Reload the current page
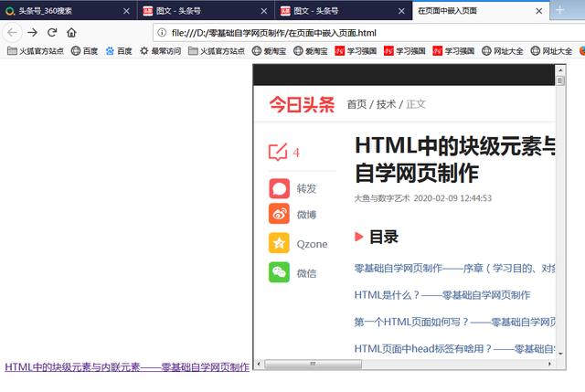 coord(52,33)
